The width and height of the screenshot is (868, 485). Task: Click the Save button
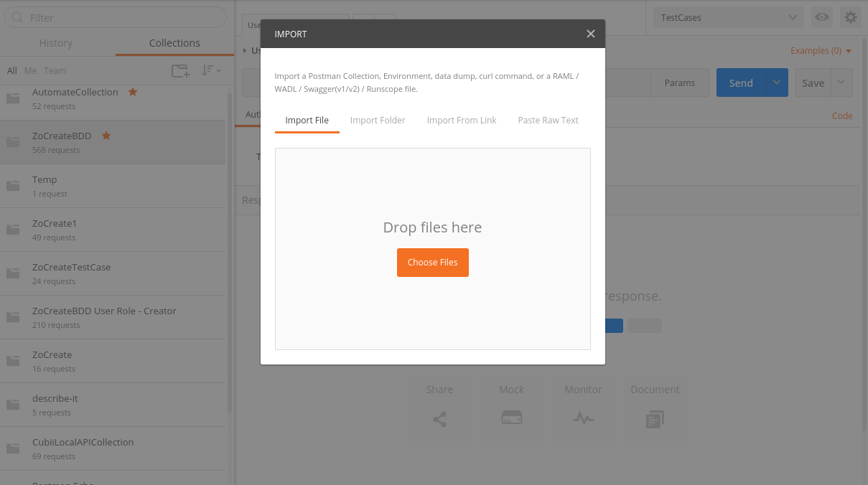(813, 83)
